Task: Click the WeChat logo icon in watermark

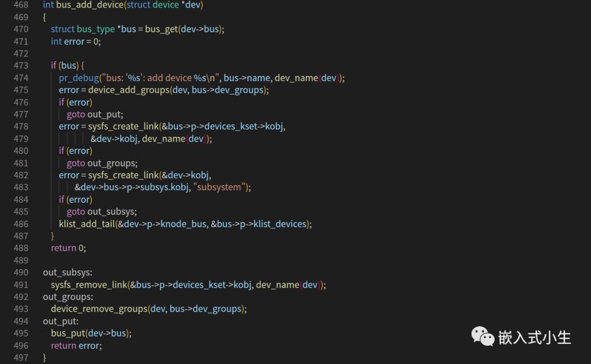Action: click(483, 336)
